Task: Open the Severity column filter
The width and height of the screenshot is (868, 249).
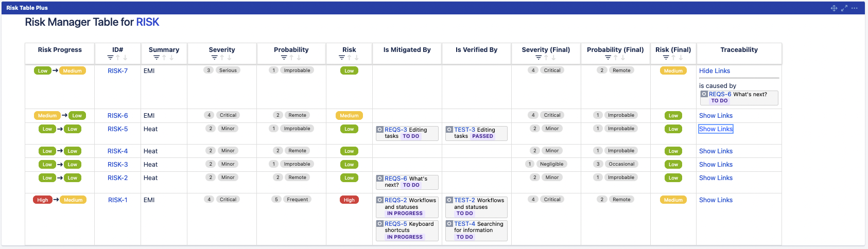Action: point(215,58)
